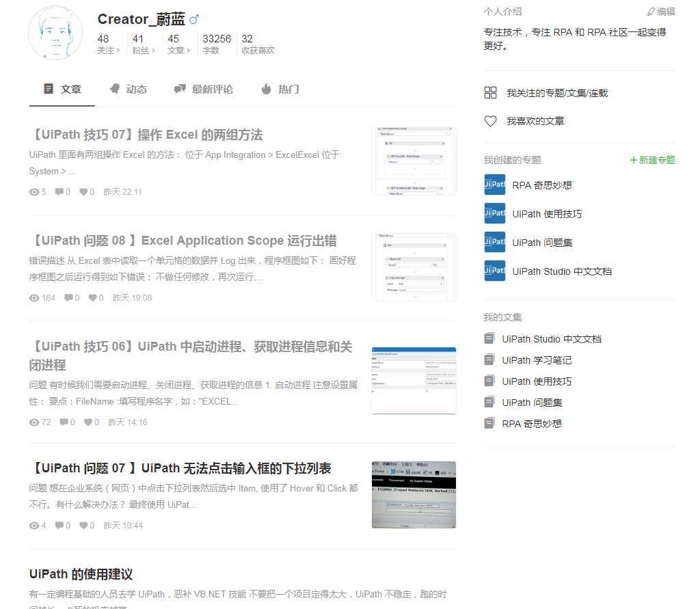Click UiPath logo icon of RPA 奇思妙想 topic
Viewport: 700px width, 609px height.
pyautogui.click(x=495, y=185)
